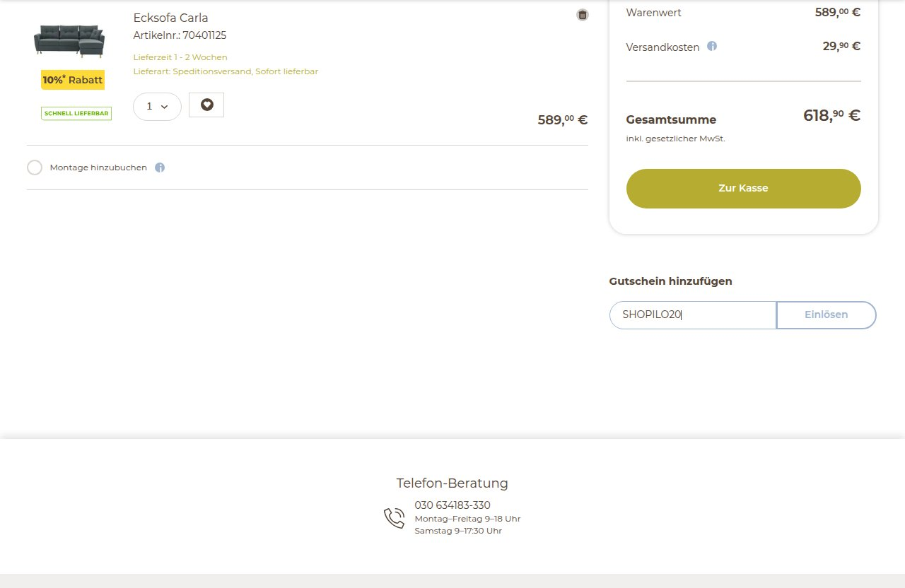The width and height of the screenshot is (905, 588).
Task: Select phone number 030 634183-330
Action: click(x=452, y=505)
